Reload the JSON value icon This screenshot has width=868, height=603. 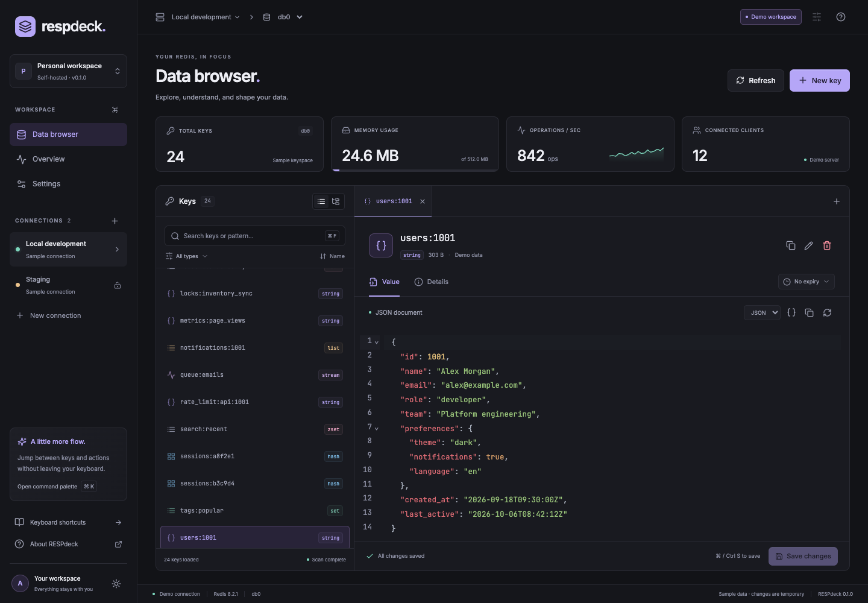click(828, 312)
